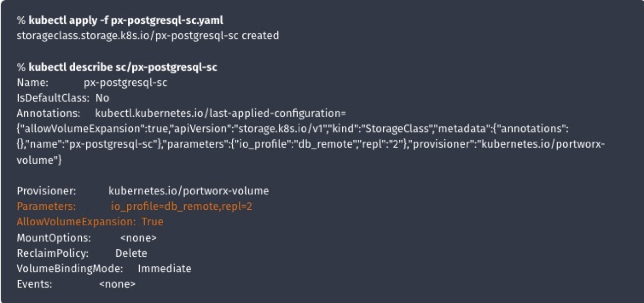
Task: Select the io_profile=db_remote,repl=2 value
Action: coord(181,206)
